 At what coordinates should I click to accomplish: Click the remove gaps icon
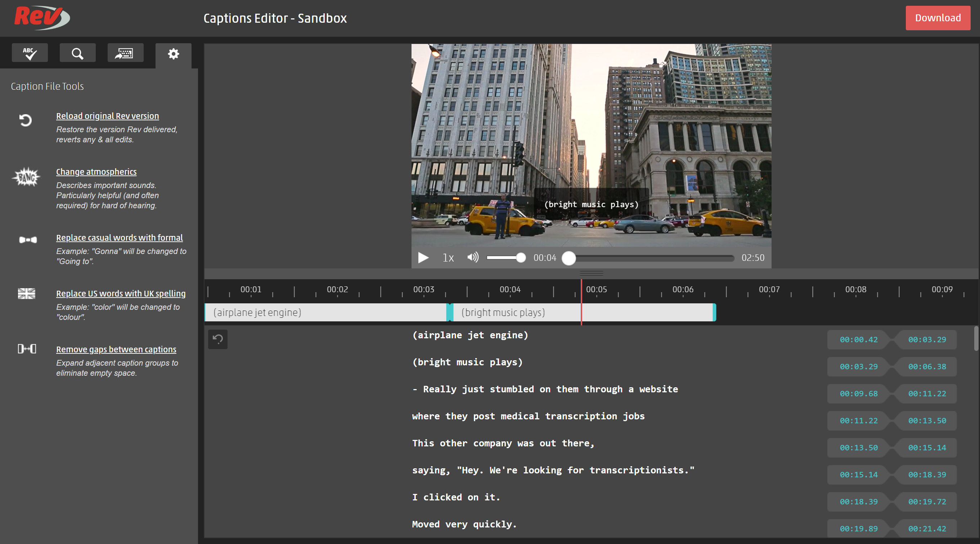click(x=27, y=349)
